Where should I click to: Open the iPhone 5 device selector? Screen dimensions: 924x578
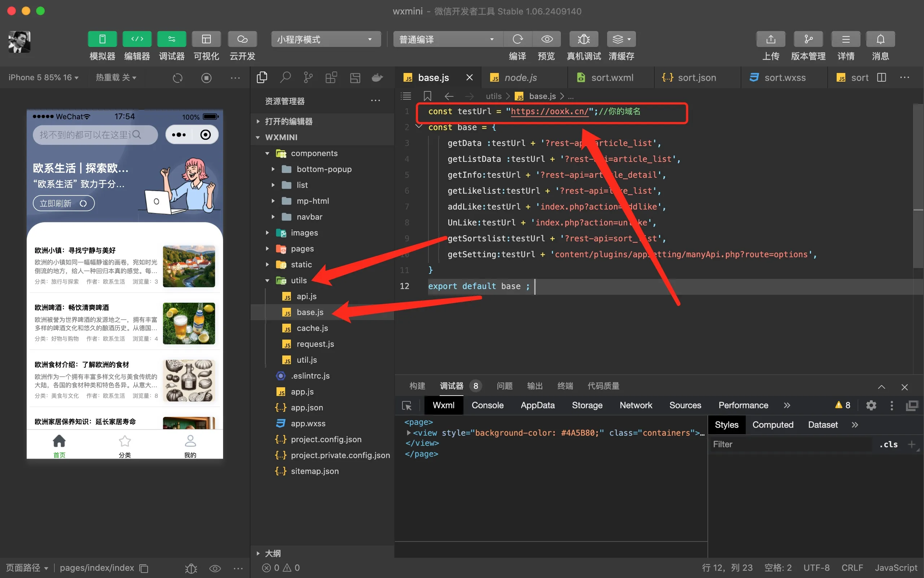(x=43, y=78)
